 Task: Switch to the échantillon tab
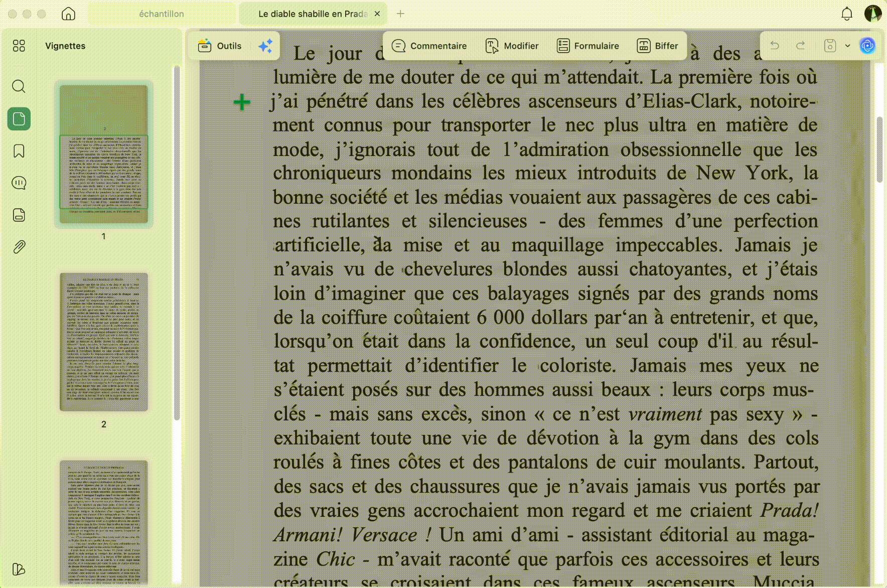(162, 14)
